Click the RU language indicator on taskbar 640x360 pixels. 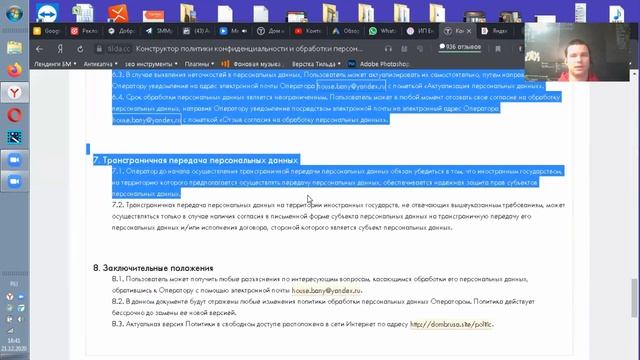tap(14, 283)
